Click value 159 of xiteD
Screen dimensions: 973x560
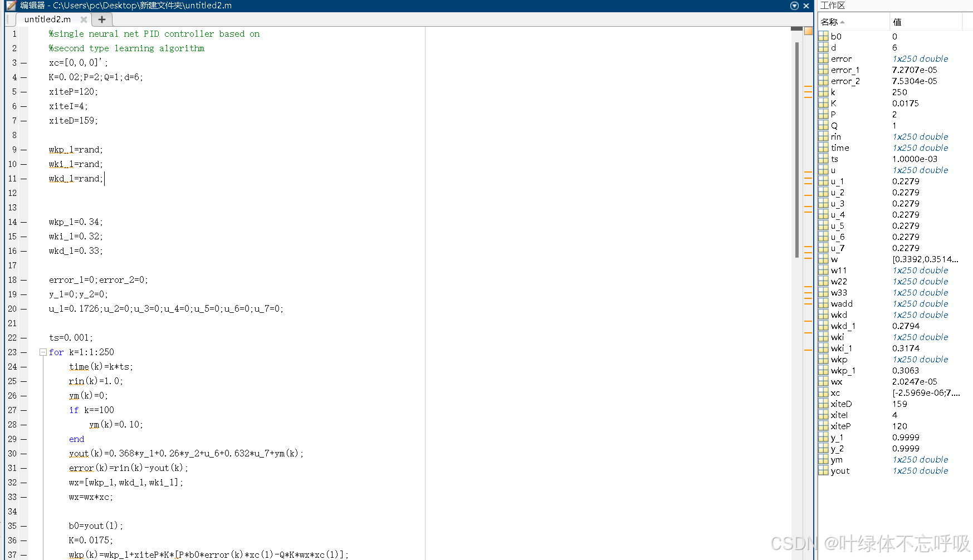coord(899,404)
